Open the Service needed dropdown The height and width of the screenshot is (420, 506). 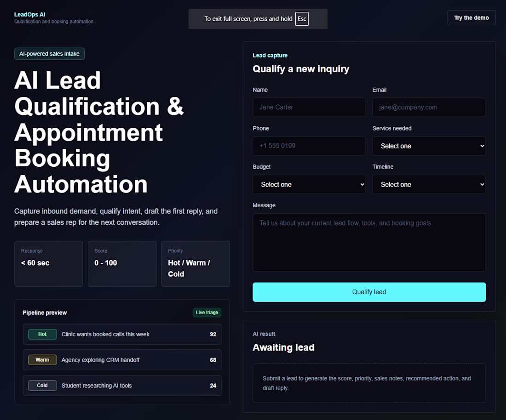pos(429,146)
